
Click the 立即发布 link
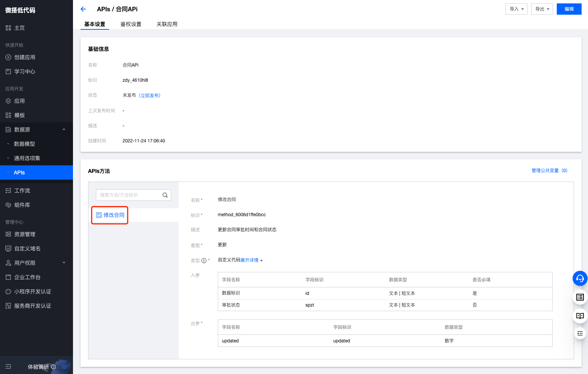[x=150, y=96]
